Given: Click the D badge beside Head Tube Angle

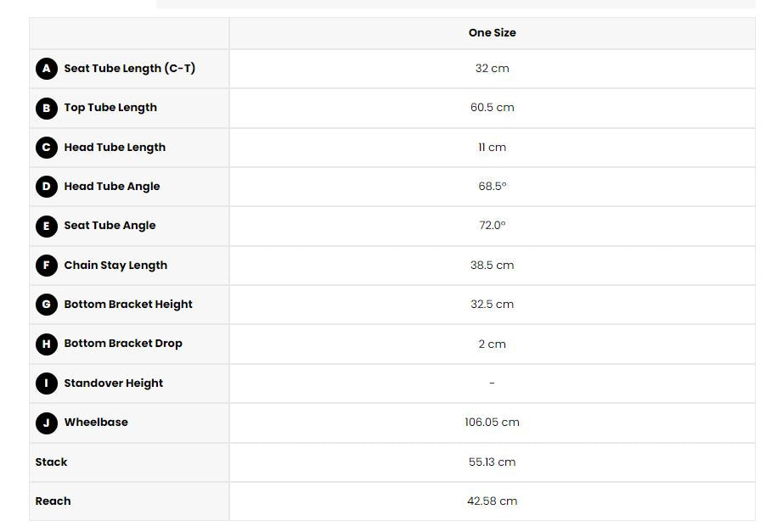Looking at the screenshot, I should 46,187.
